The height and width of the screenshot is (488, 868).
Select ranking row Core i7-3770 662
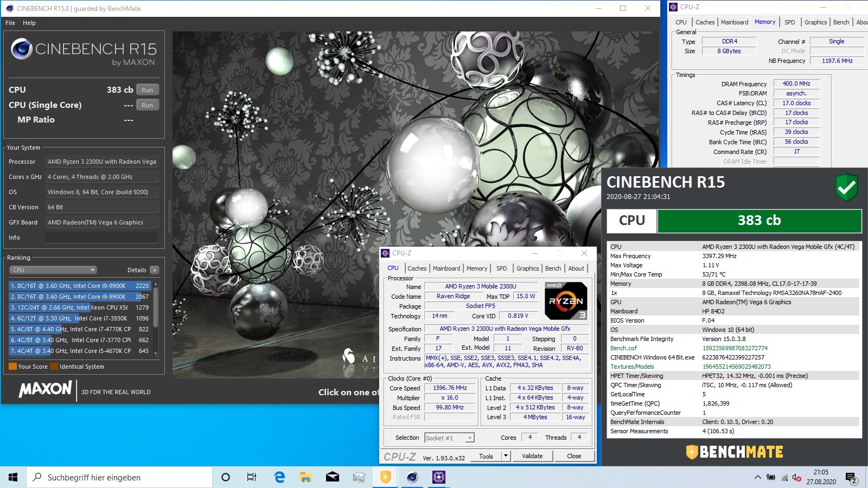coord(80,340)
